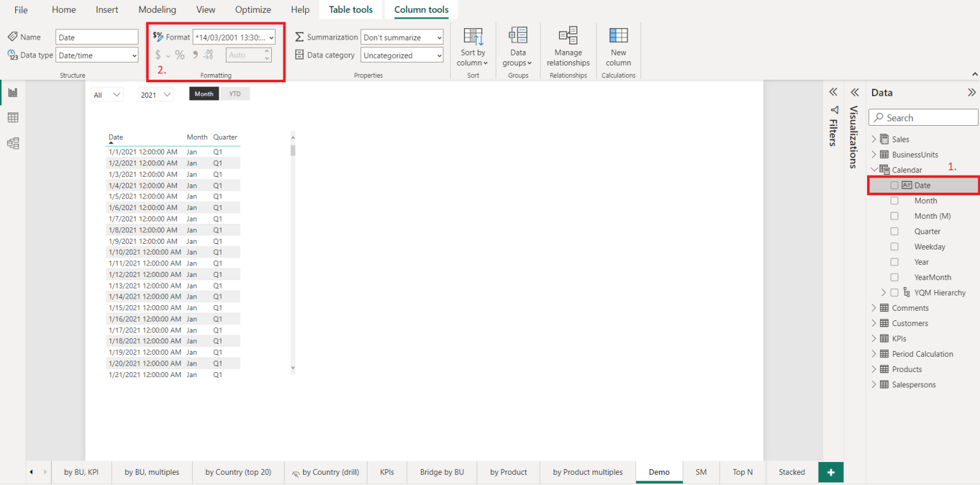The height and width of the screenshot is (485, 980).
Task: Expand the Sales table in the Data pane
Action: (874, 138)
